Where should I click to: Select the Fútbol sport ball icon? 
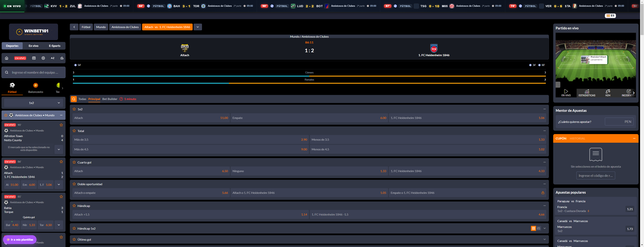point(12,85)
